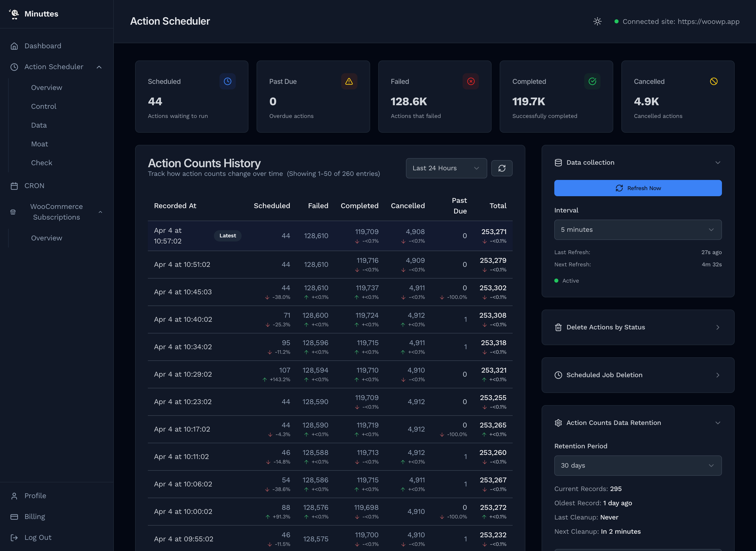Click the database icon on Data collection panel

[x=558, y=162]
